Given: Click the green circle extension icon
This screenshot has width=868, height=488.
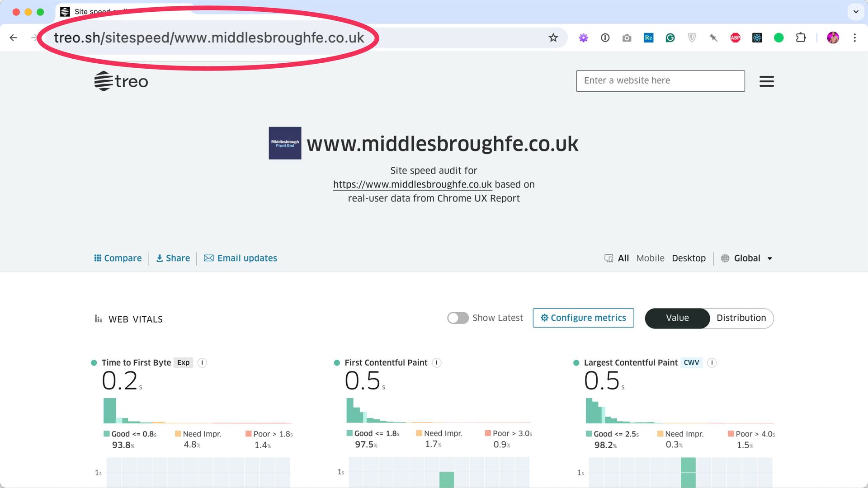Looking at the screenshot, I should [x=778, y=38].
